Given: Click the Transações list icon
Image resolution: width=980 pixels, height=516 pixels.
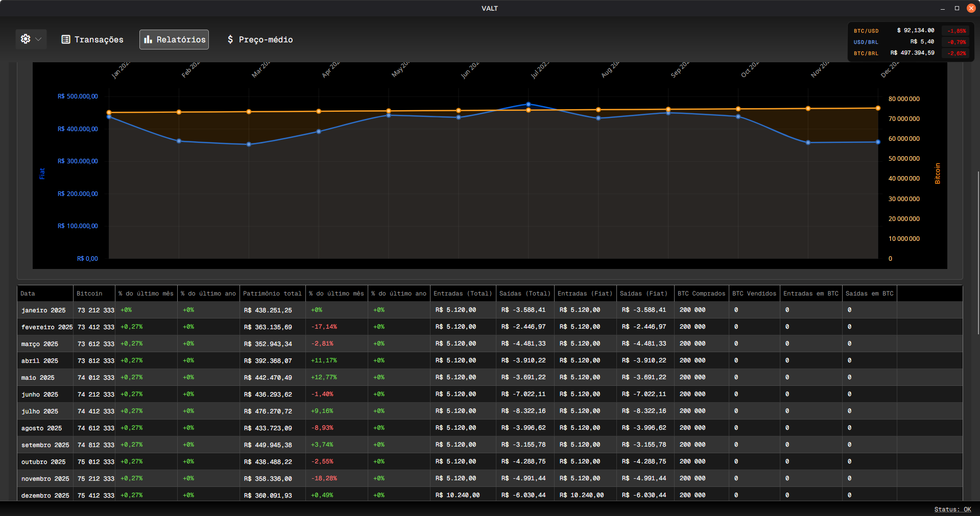Looking at the screenshot, I should (x=66, y=39).
